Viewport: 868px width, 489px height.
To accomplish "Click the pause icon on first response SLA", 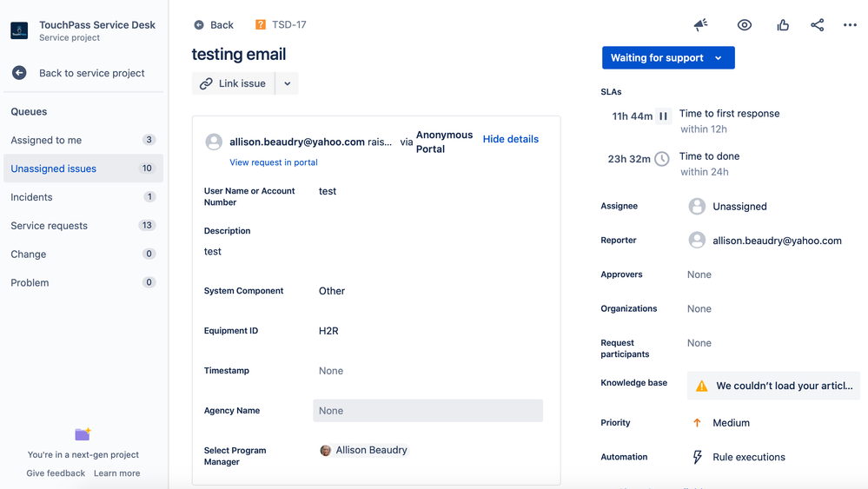I will [663, 116].
